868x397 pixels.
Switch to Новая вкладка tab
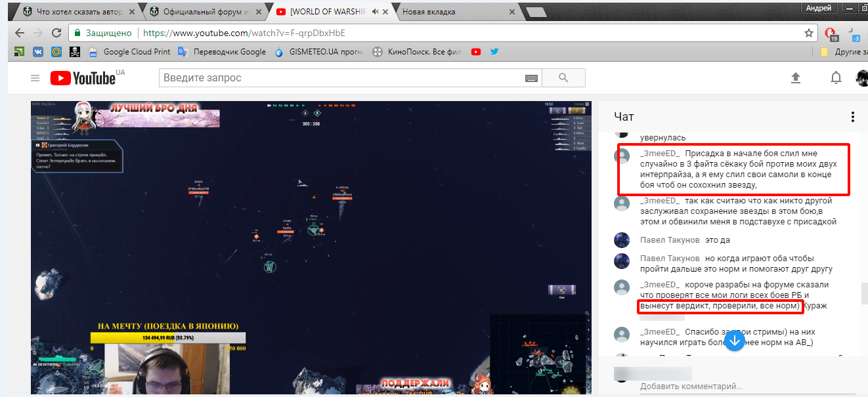453,12
